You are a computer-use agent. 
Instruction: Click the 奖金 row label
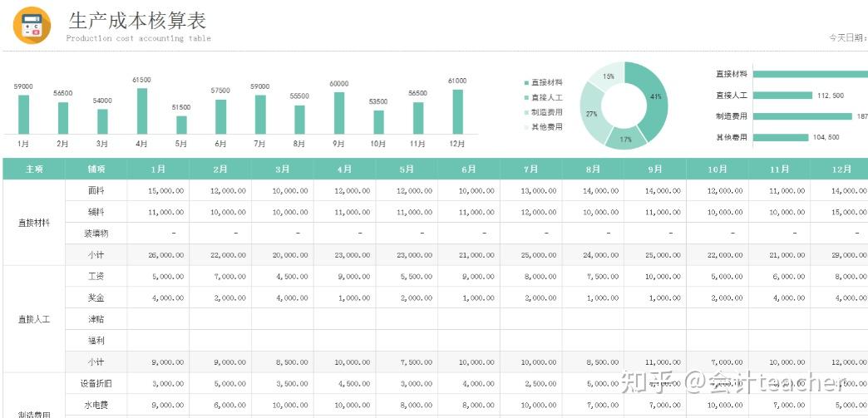96,298
